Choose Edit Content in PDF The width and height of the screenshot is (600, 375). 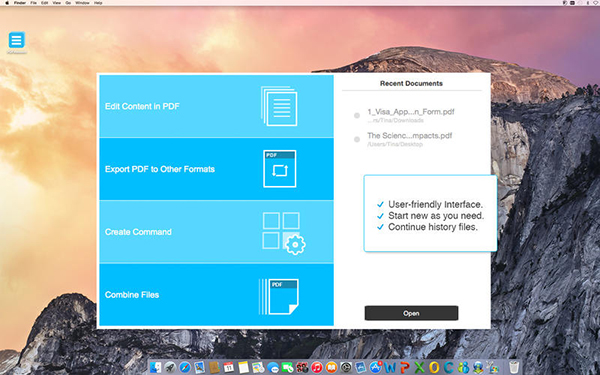tap(216, 106)
